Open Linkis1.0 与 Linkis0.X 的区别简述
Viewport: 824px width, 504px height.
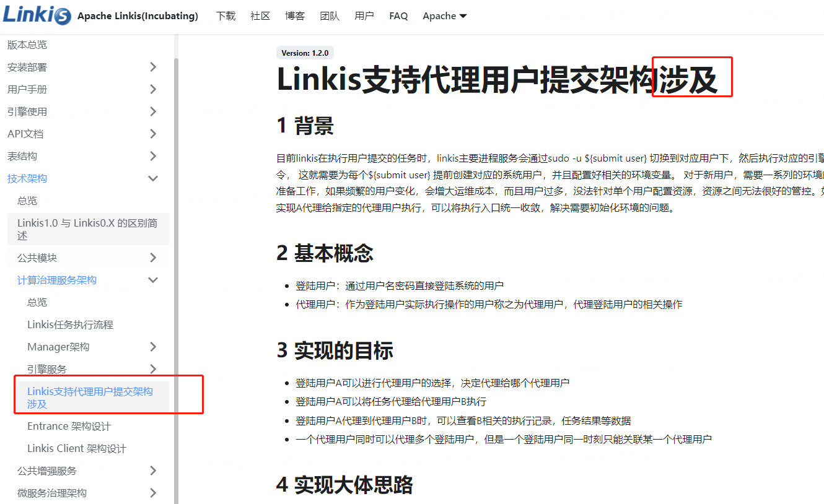(88, 229)
